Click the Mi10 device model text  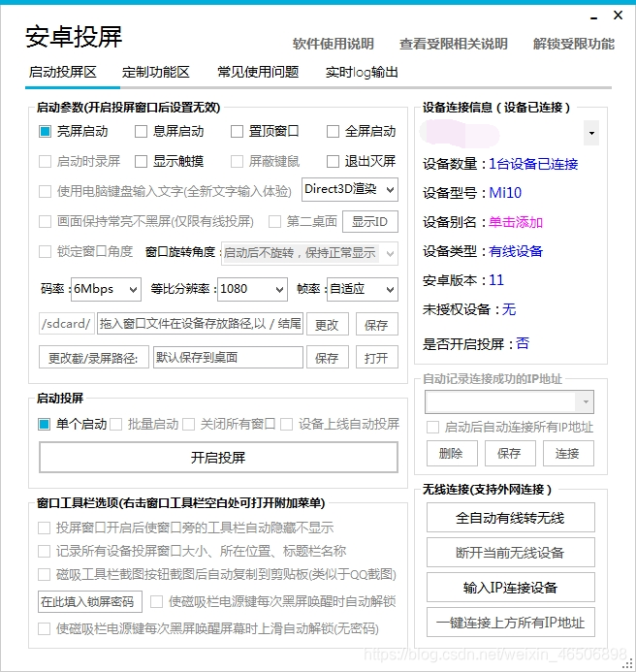505,193
